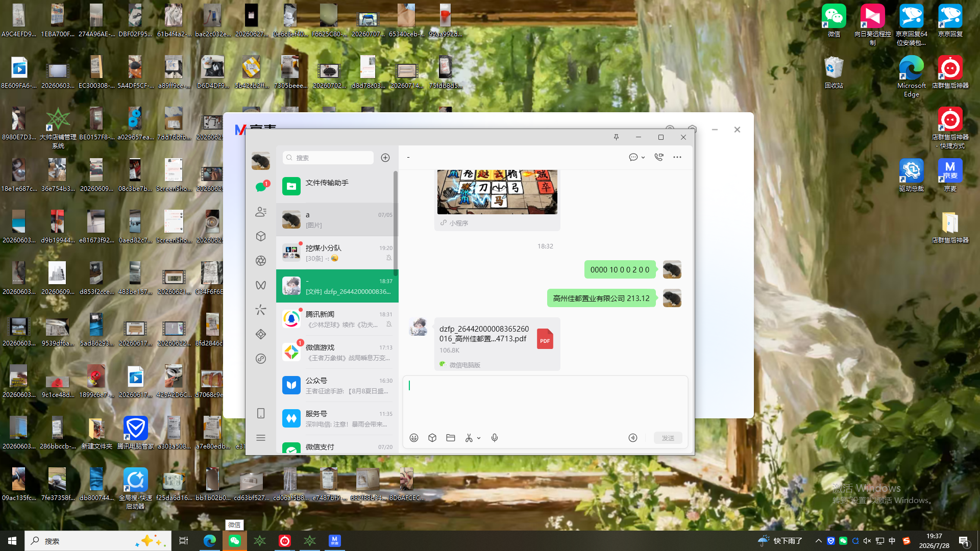Open Task View on the taskbar
Screen dimensions: 980x551
pos(184,541)
